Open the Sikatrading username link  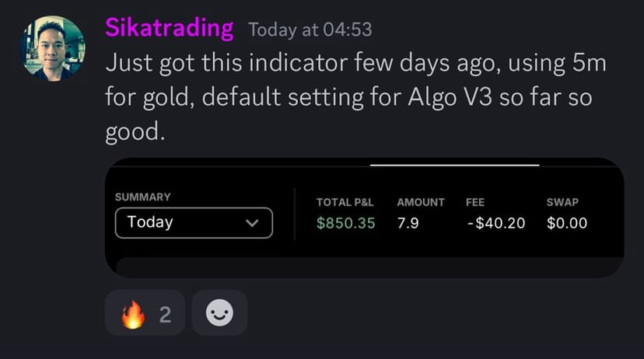tap(169, 29)
